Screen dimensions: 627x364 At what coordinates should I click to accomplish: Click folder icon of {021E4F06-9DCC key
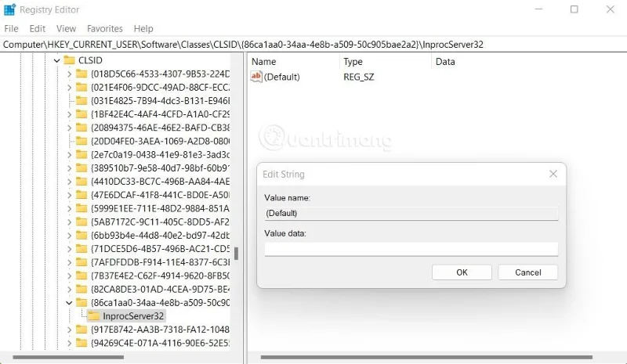(x=82, y=87)
